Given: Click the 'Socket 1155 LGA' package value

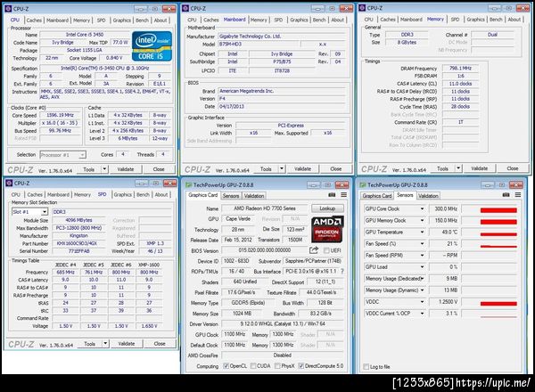Looking at the screenshot, I should click(x=84, y=50).
